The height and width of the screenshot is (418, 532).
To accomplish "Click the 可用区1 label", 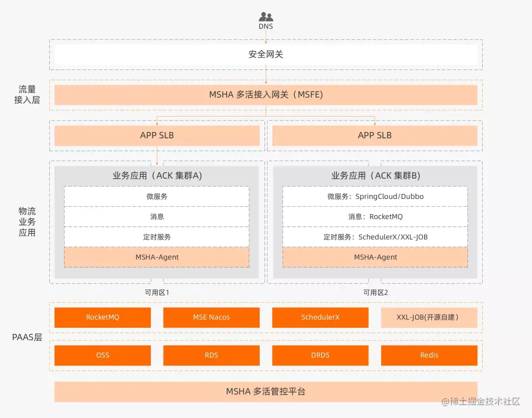I will (x=157, y=292).
